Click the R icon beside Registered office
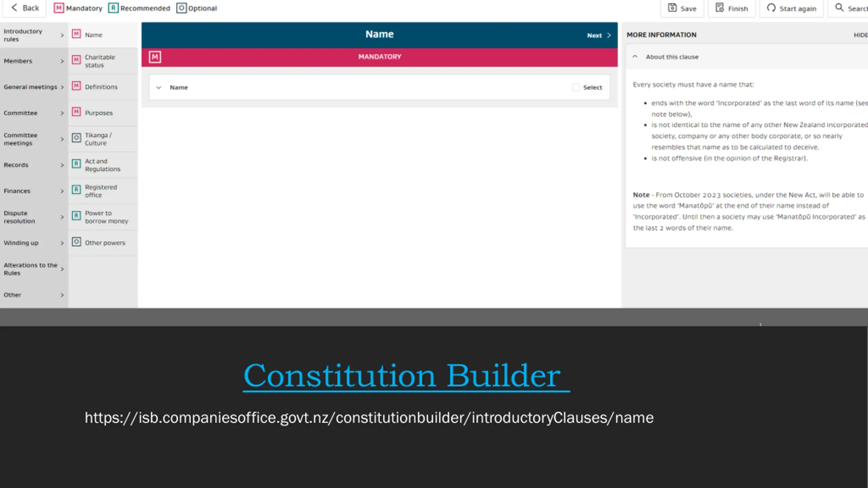Image resolution: width=868 pixels, height=488 pixels. (x=77, y=189)
